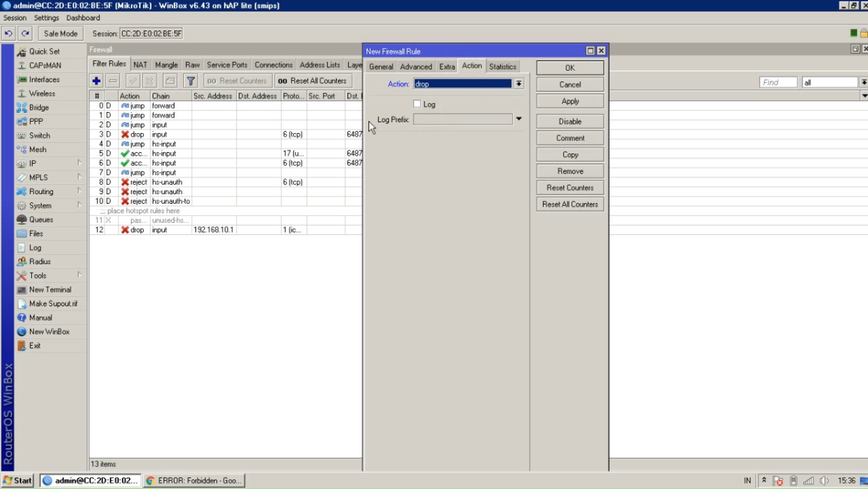Switch to ERROR: Forbidden Chrome taskbar item
868x489 pixels.
pyautogui.click(x=194, y=481)
